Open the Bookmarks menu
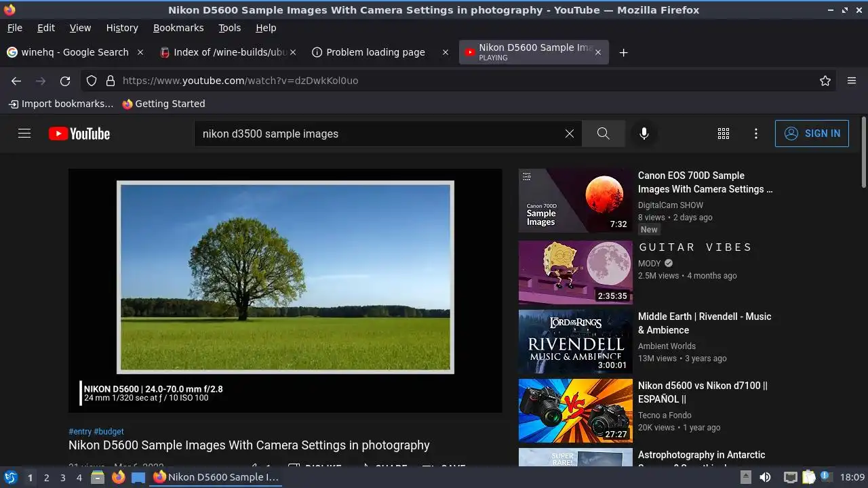The height and width of the screenshot is (488, 868). coord(178,28)
